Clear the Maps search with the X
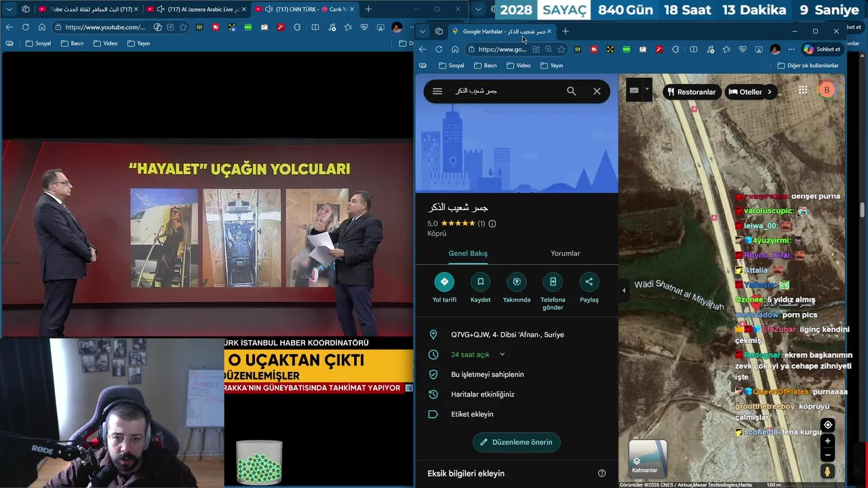Viewport: 868px width, 488px height. click(x=597, y=91)
